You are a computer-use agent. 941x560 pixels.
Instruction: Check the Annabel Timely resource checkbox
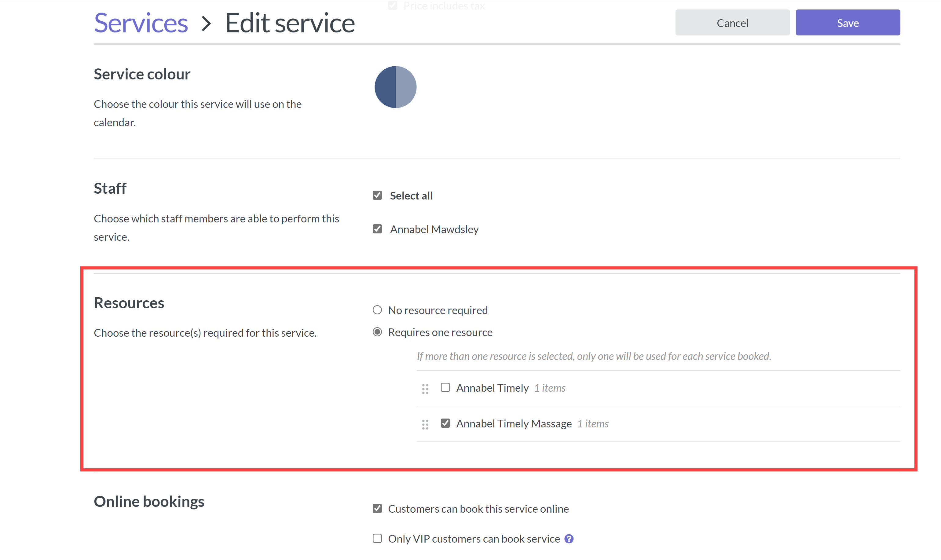tap(445, 388)
